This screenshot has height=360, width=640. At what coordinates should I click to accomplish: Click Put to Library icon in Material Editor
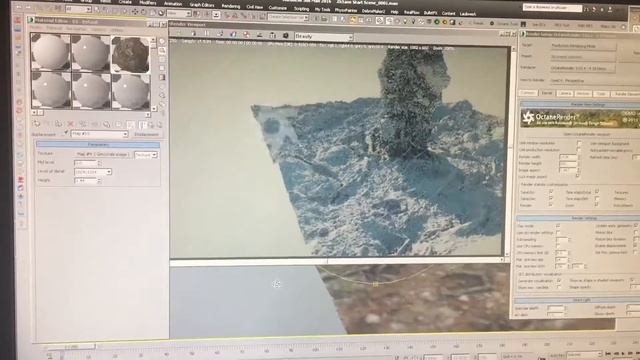(107, 124)
